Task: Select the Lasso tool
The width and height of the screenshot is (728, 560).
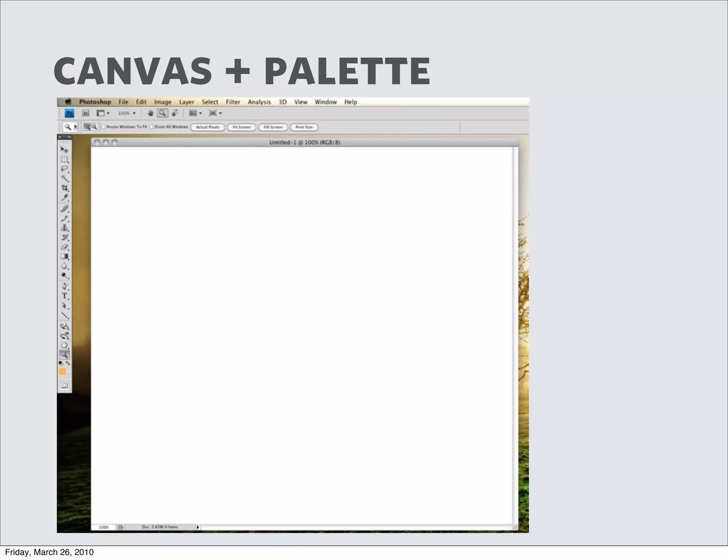Action: click(64, 169)
